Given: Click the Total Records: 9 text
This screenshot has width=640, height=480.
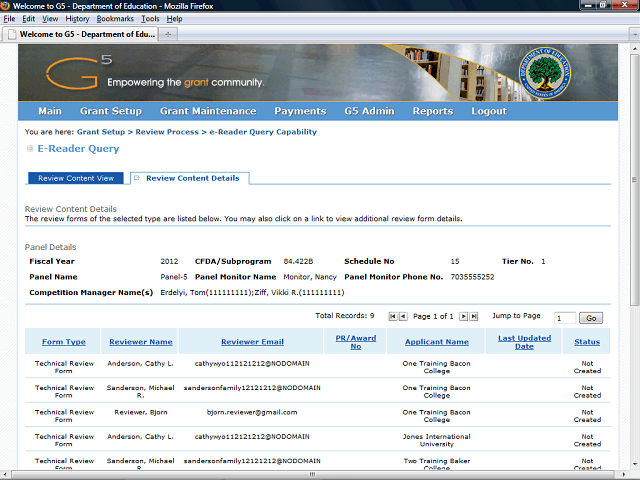Looking at the screenshot, I should [x=344, y=316].
